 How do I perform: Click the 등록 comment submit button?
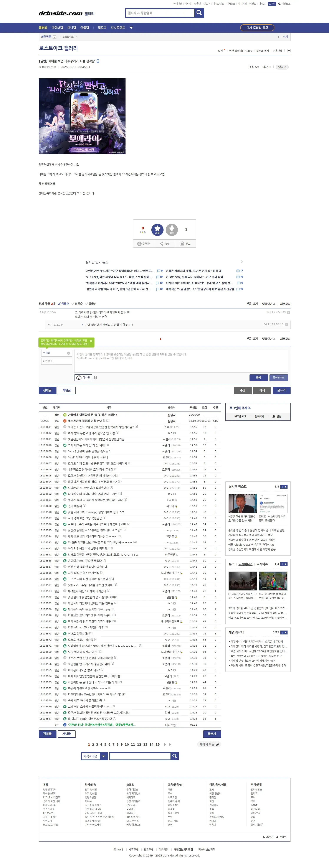click(x=259, y=378)
